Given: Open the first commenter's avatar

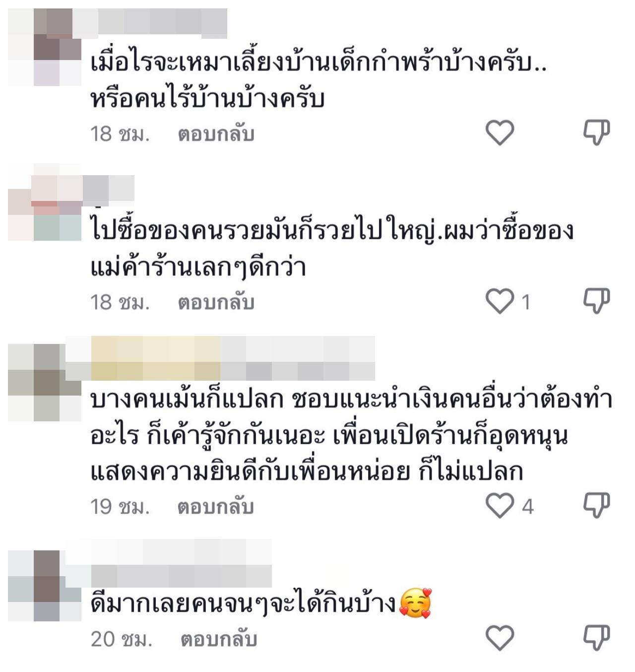Looking at the screenshot, I should 45,47.
